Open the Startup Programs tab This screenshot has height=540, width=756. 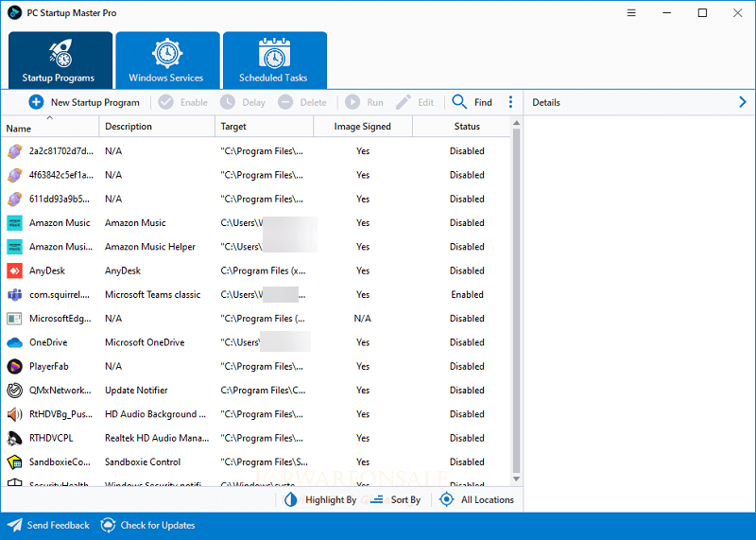(60, 61)
